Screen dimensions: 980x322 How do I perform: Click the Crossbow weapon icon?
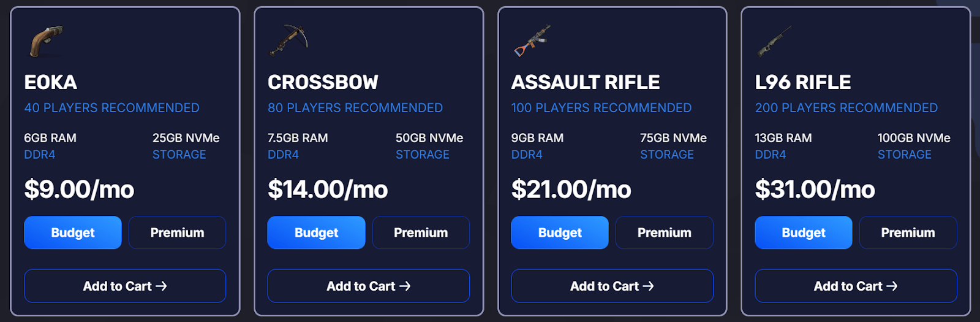(x=288, y=40)
